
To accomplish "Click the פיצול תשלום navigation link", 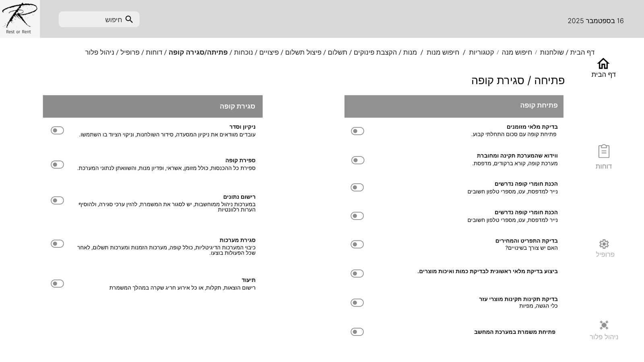I will point(303,52).
